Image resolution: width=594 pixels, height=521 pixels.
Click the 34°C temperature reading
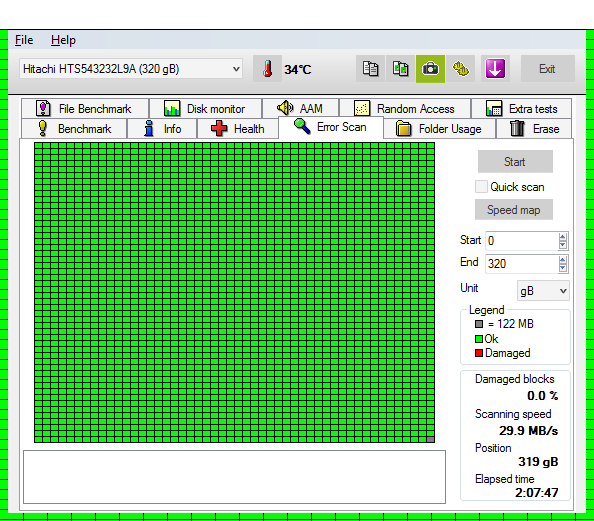point(298,69)
